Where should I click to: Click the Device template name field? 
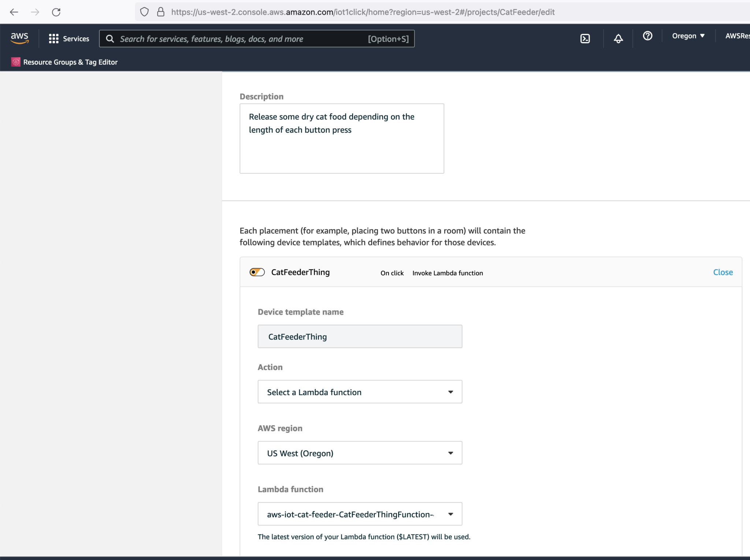(x=360, y=337)
